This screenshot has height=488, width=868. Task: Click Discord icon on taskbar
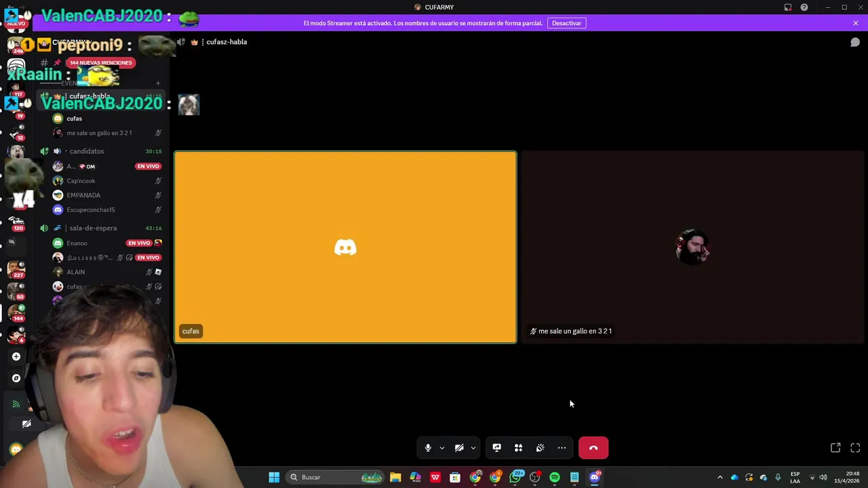(595, 477)
